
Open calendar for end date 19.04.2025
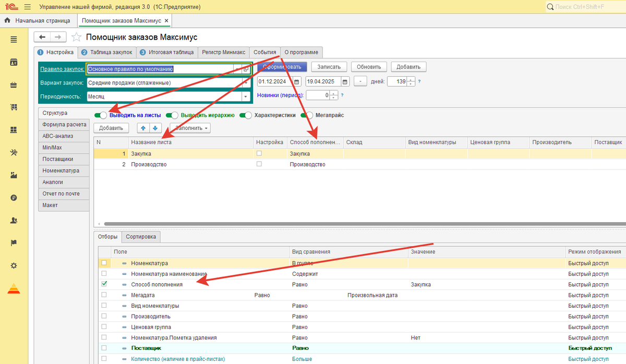tap(345, 82)
